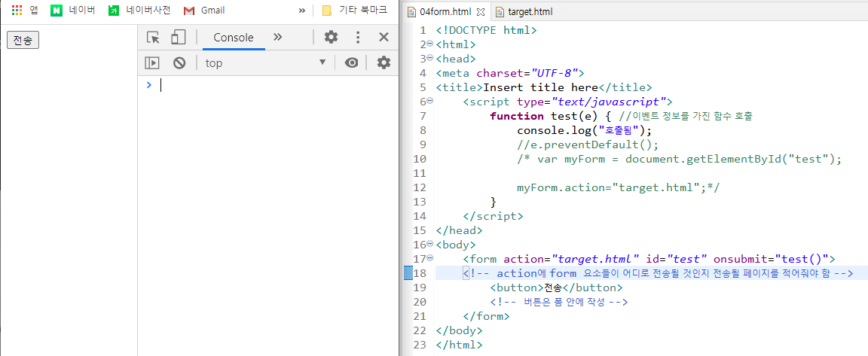Focus the console prompt input
This screenshot has width=868, height=356.
pyautogui.click(x=277, y=85)
